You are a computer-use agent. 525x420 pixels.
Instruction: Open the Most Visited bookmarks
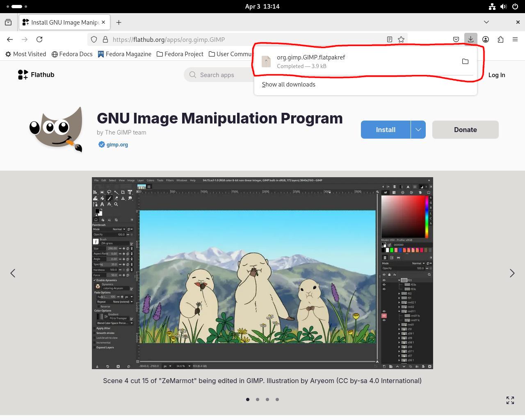[25, 54]
